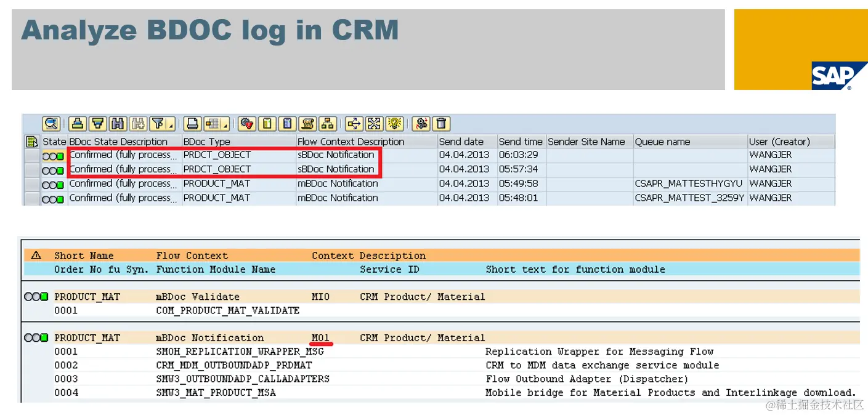Click the Flow Context Description column header

pos(366,142)
